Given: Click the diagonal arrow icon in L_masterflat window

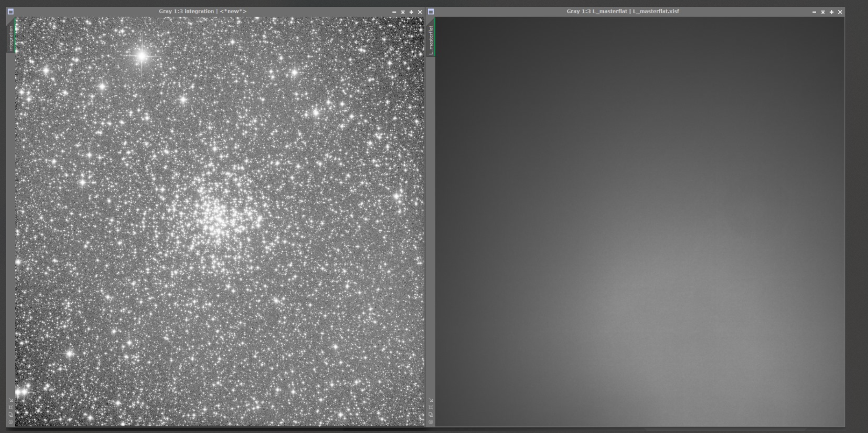Looking at the screenshot, I should (x=431, y=400).
